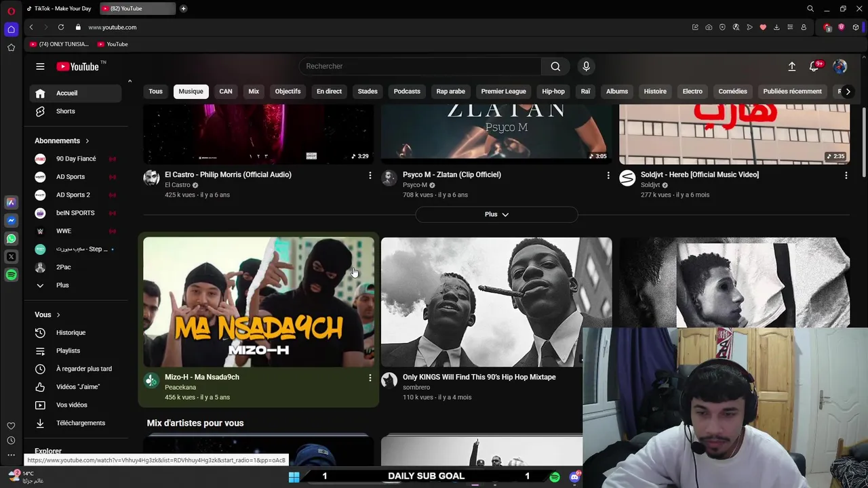Select the Premier League filter chip

point(503,91)
